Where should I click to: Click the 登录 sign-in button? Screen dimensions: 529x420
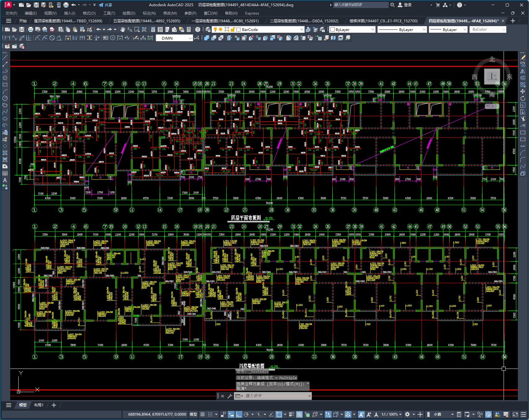click(405, 5)
